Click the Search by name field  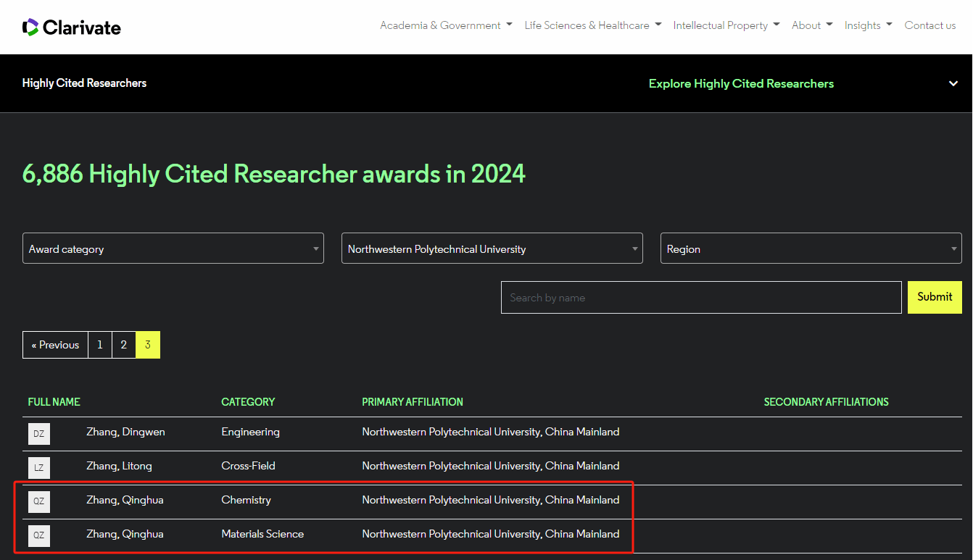700,298
